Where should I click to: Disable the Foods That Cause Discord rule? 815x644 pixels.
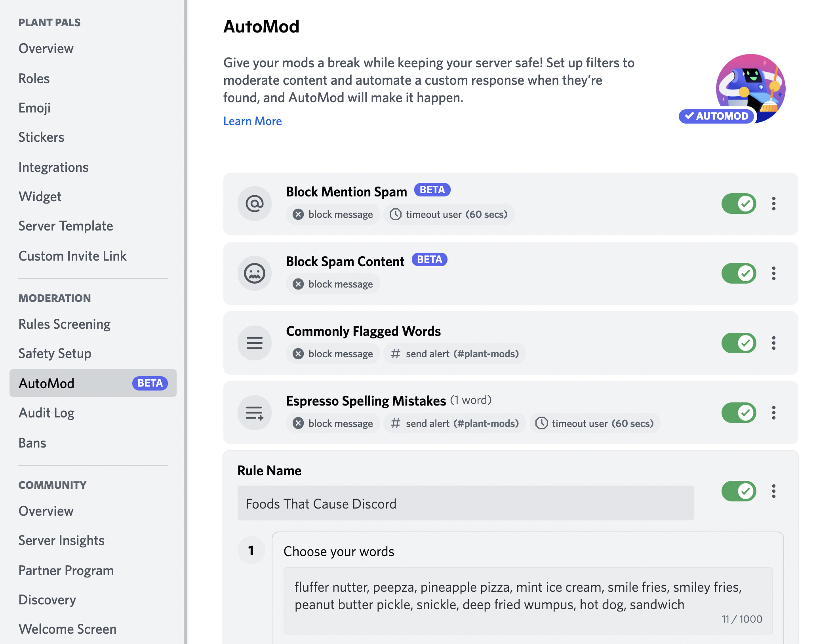pyautogui.click(x=738, y=491)
